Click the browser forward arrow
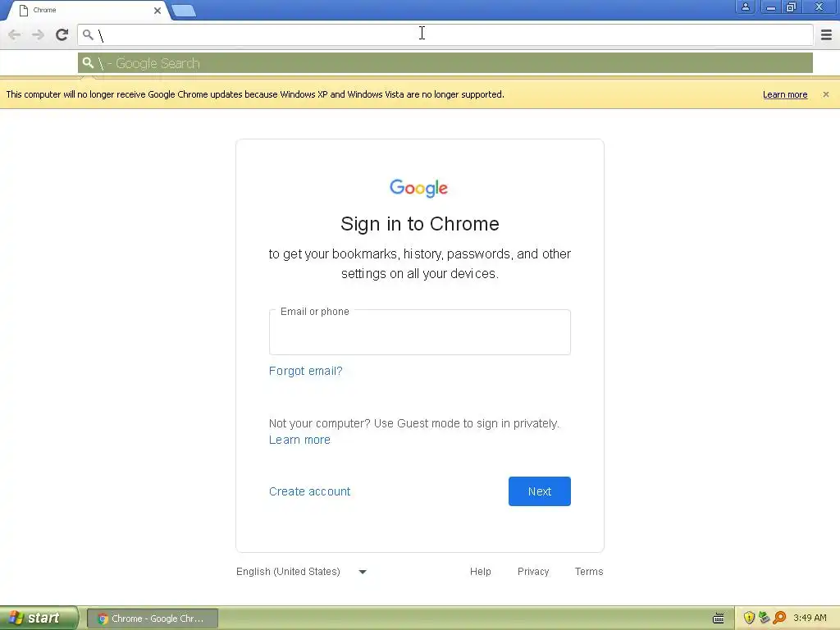Screen dimensions: 840x630 point(38,34)
